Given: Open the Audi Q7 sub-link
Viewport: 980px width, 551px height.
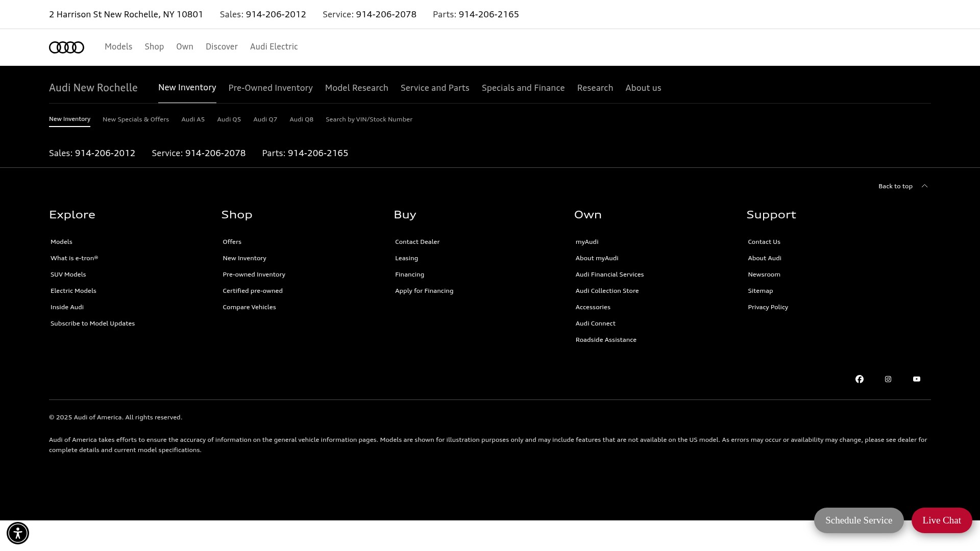Looking at the screenshot, I should [x=265, y=119].
